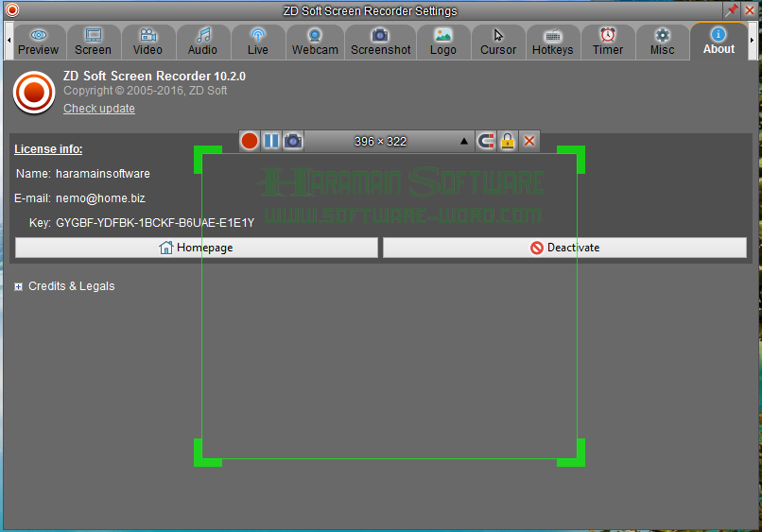This screenshot has height=532, width=762.
Task: Open the Logo tab
Action: click(x=443, y=43)
